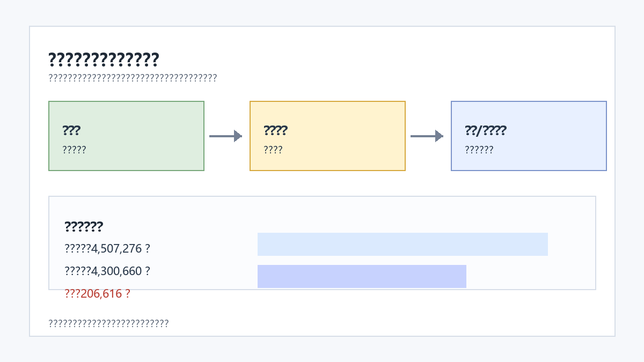Click the gray subtitle under the title
Viewport: 644px width, 362px height.
pyautogui.click(x=133, y=78)
